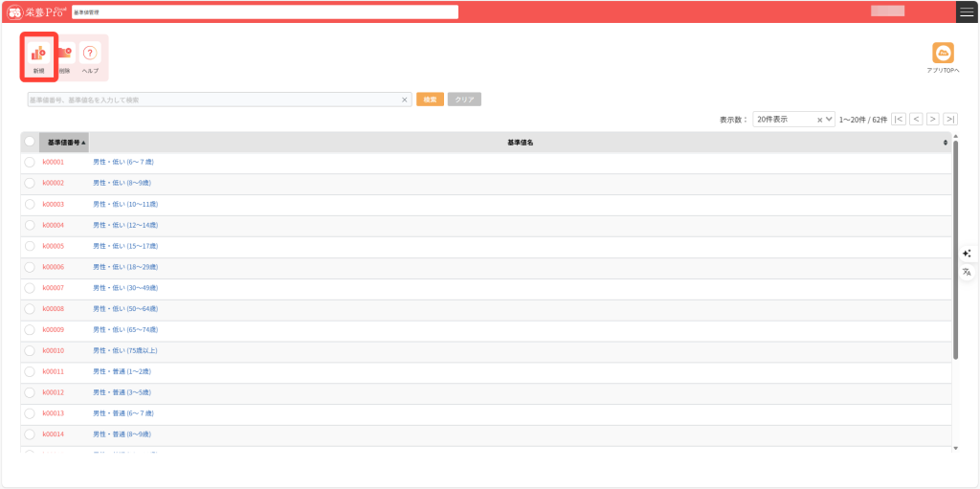Toggle the select-all checkbox in table header

click(x=30, y=142)
